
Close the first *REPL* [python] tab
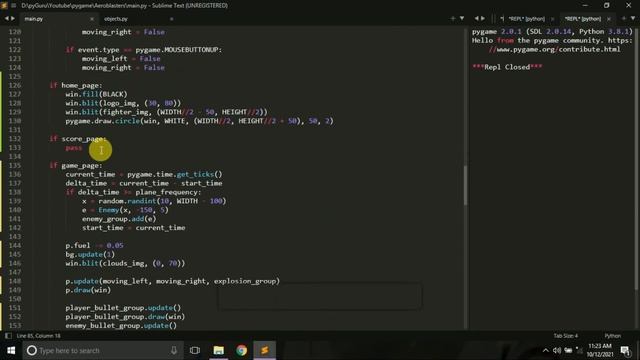point(553,19)
